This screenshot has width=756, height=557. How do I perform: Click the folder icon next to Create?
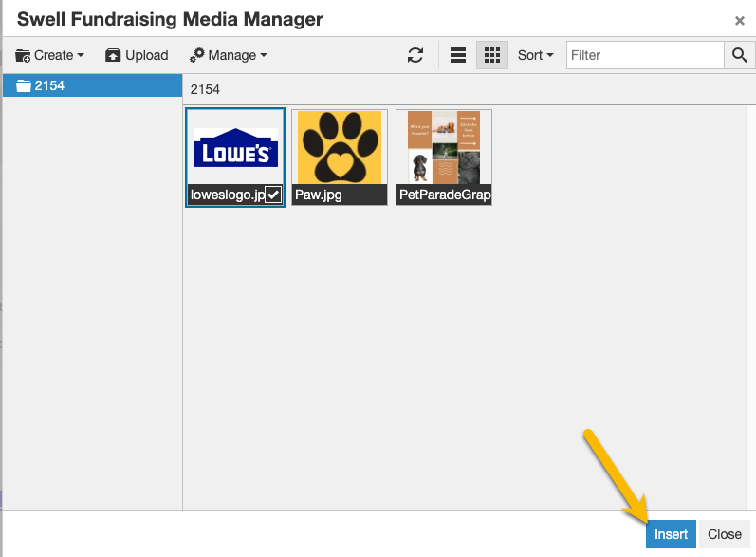23,56
